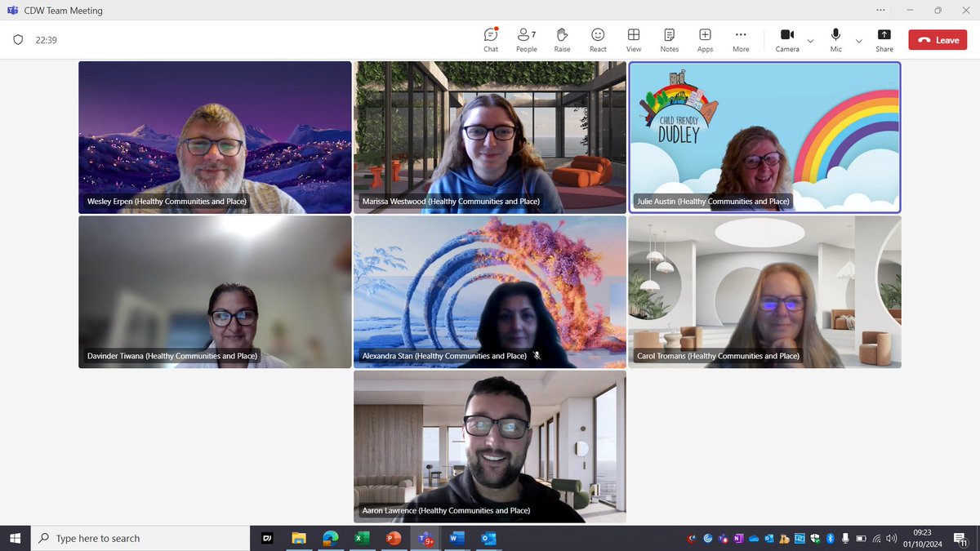980x551 pixels.
Task: Click the taskbar clock 09:23 01/10/2024
Action: pos(923,538)
